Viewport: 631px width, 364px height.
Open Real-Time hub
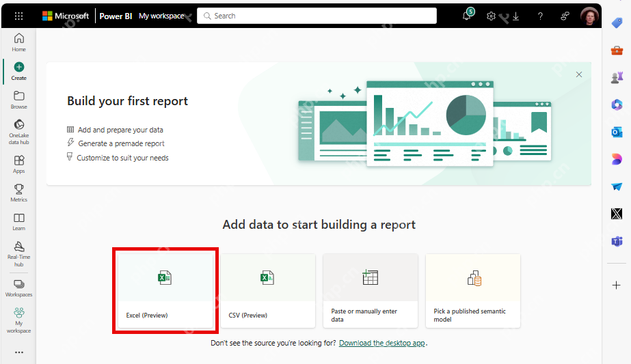(x=18, y=254)
